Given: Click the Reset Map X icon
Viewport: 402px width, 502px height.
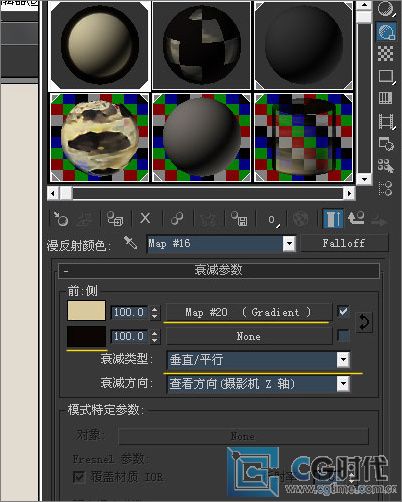Looking at the screenshot, I should pyautogui.click(x=145, y=218).
